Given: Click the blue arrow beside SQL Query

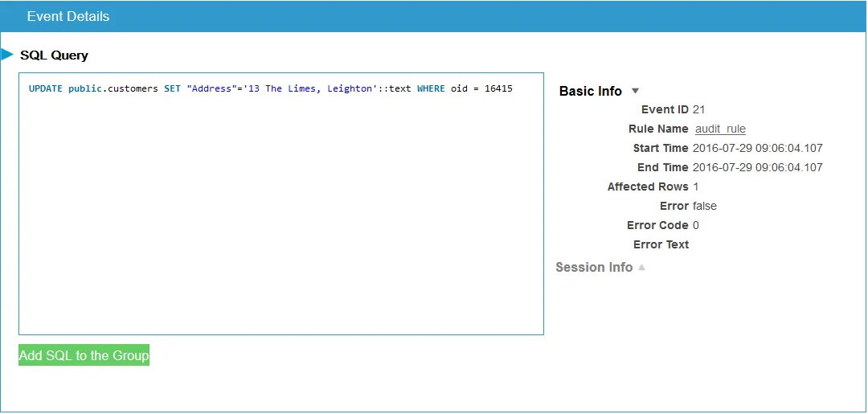Looking at the screenshot, I should 7,55.
